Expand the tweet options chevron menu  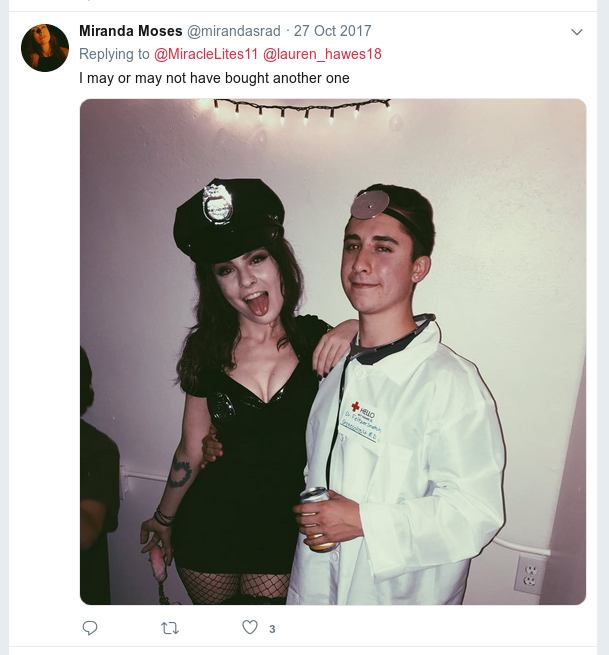(576, 32)
